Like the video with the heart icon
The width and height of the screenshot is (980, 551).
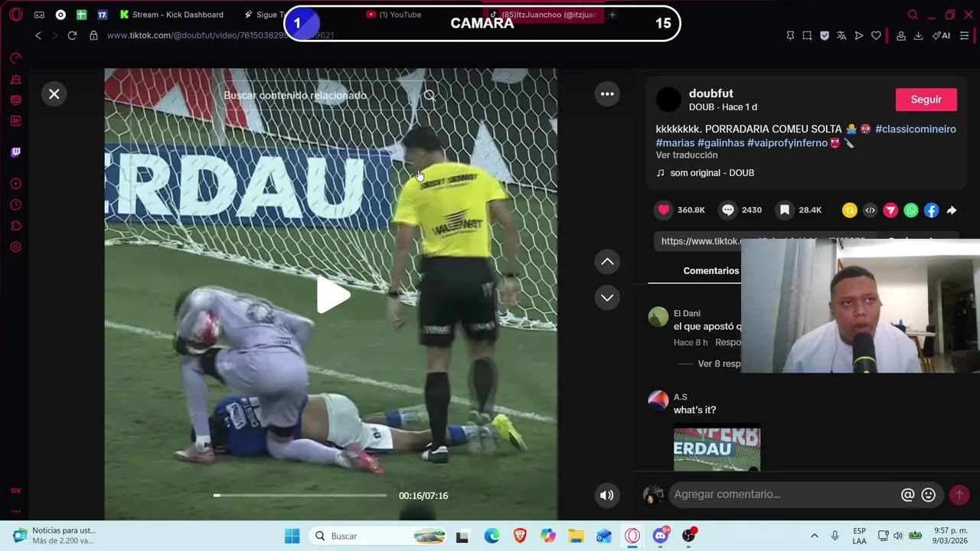pyautogui.click(x=664, y=210)
